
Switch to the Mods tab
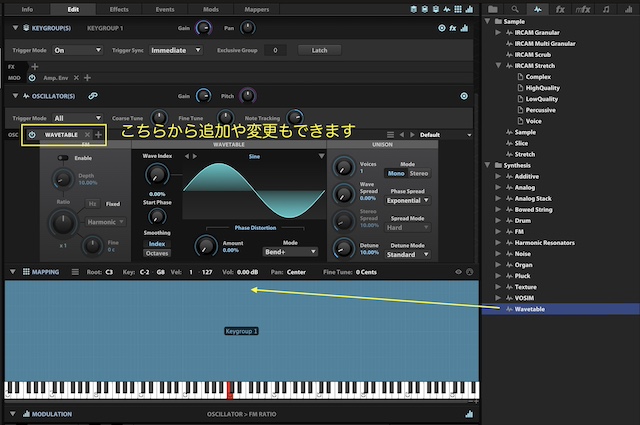[210, 8]
